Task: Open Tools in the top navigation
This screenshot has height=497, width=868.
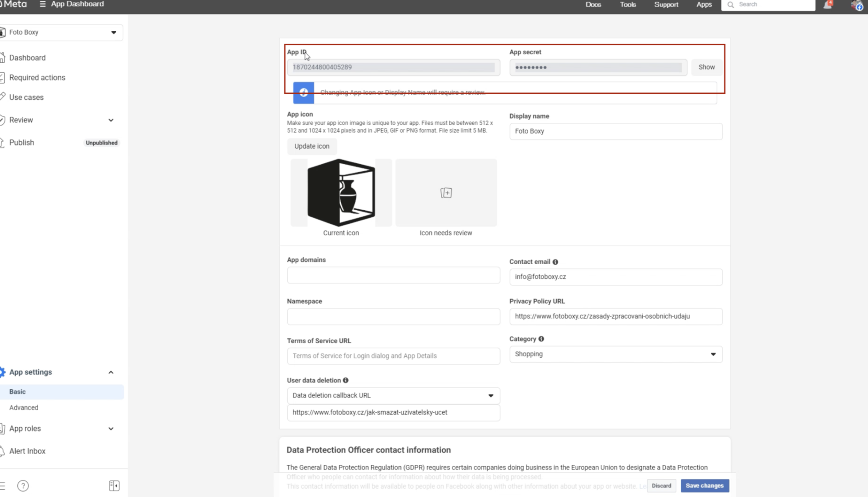Action: click(628, 5)
